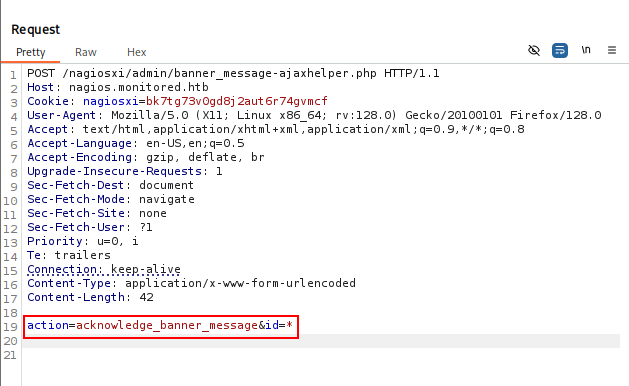Click the Sec-Fetch-Dest header line

[110, 185]
